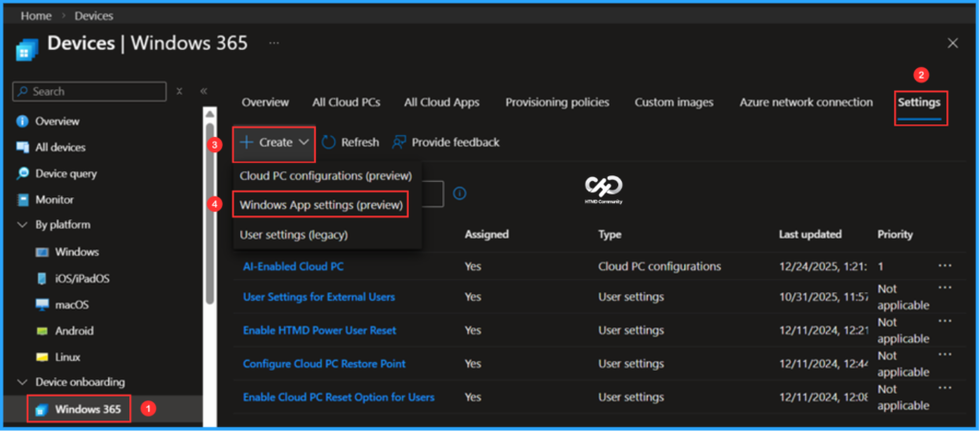Open more options for AI-Enabled Cloud PC

point(945,266)
